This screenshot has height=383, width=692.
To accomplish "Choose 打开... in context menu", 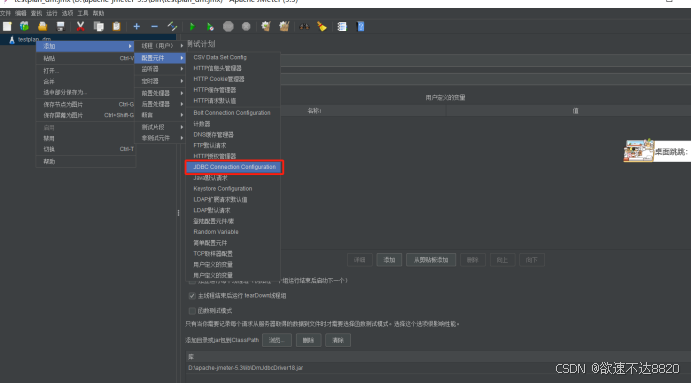I will (x=85, y=71).
